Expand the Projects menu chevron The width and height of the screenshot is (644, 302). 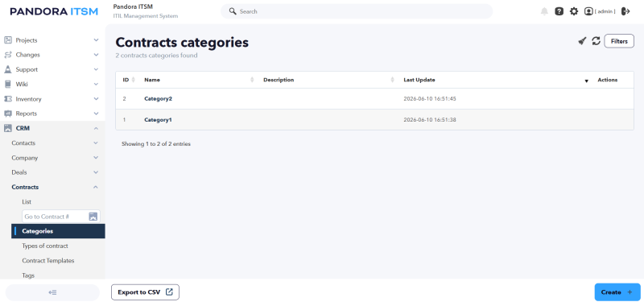click(x=96, y=40)
